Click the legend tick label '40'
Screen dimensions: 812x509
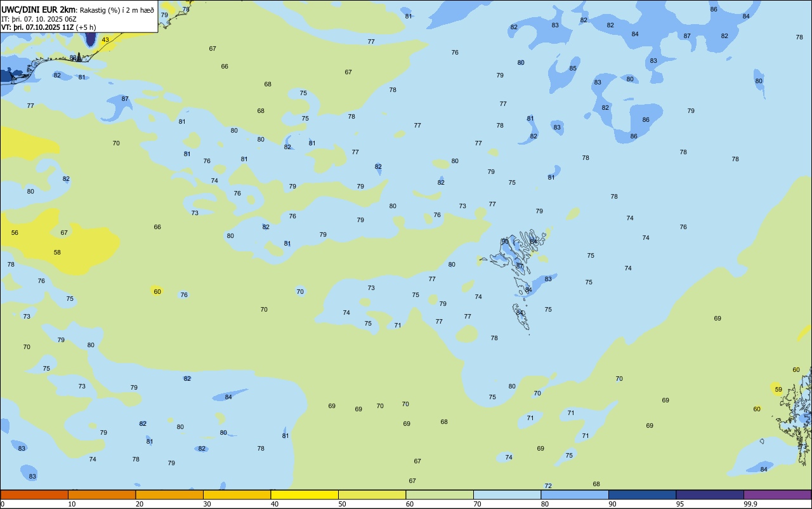tap(275, 504)
